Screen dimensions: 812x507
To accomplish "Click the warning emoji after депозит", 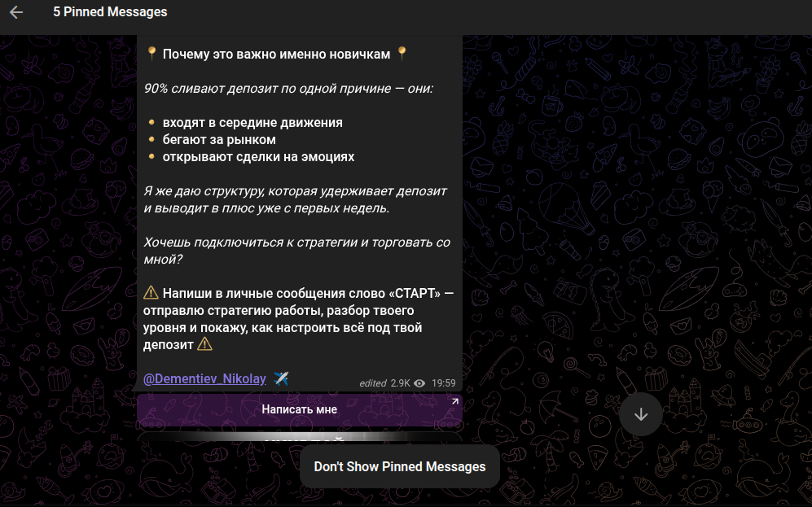I will point(204,344).
